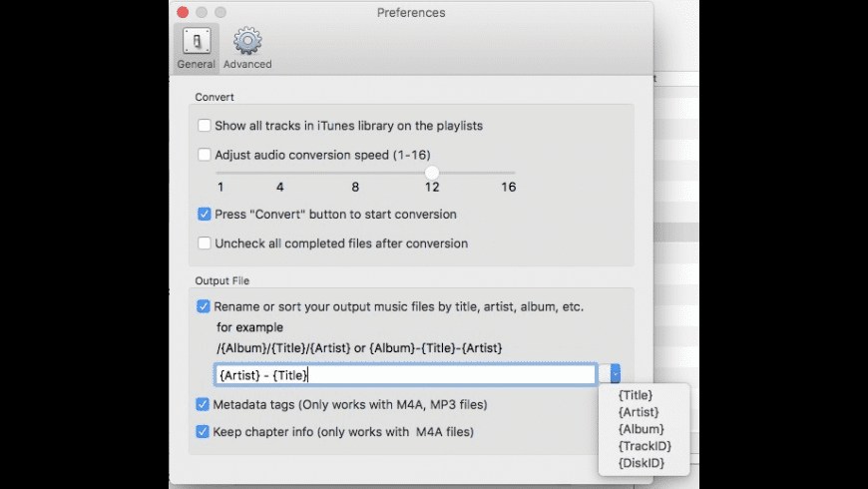Minimize the Preferences window
Viewport: 868px width, 489px height.
tap(202, 13)
